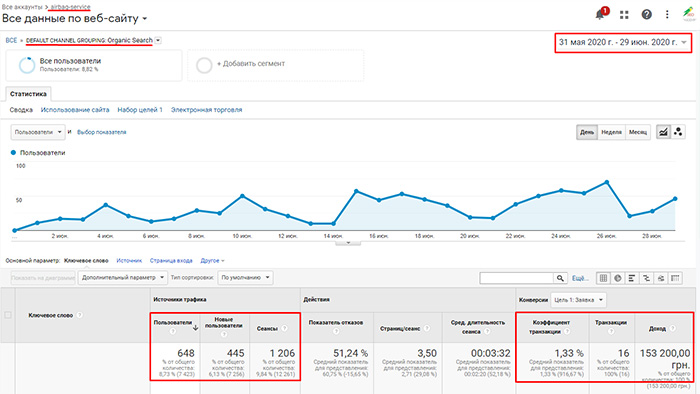Click the sort arrow on Пользователи column
This screenshot has height=394, width=700.
point(196,328)
